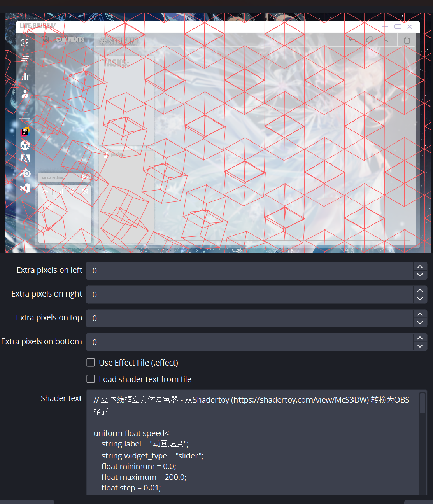Screen dimensions: 433x504
Task: Click the JetBrains Rider sidebar icon
Action: [25, 132]
